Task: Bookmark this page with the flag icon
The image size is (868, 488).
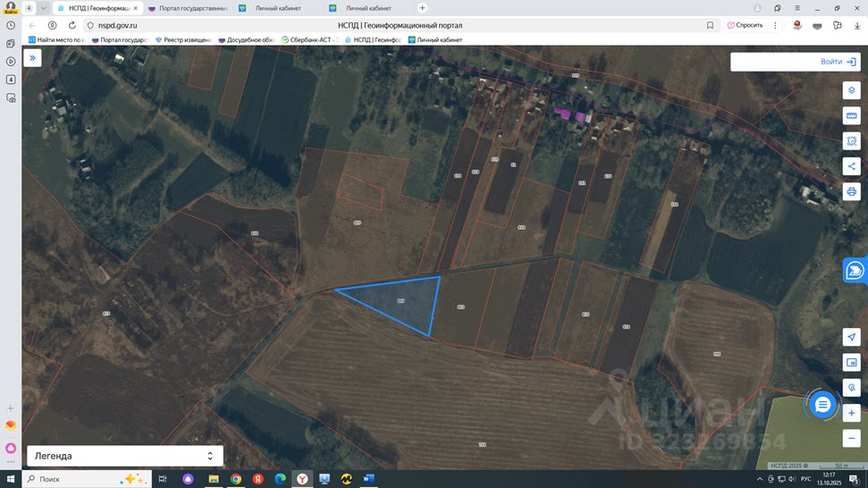Action: pyautogui.click(x=711, y=25)
